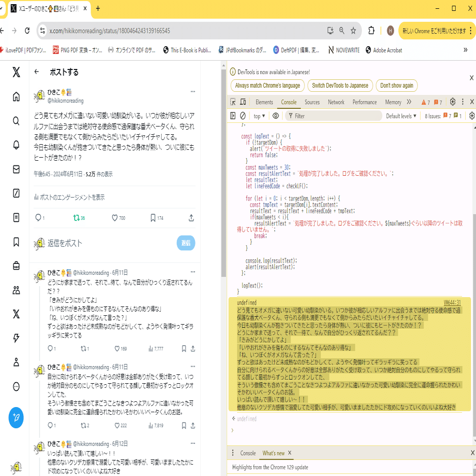Repost the tweet using the retweet icon

(x=77, y=218)
